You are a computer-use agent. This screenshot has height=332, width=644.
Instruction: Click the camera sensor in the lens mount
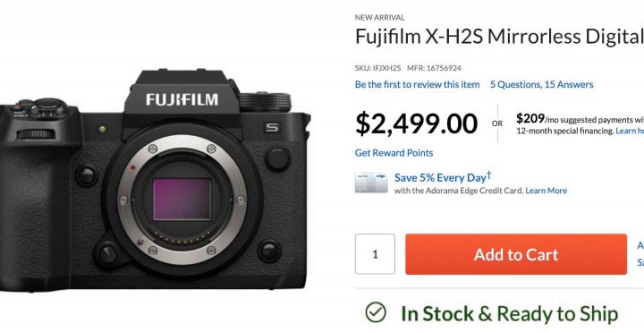coord(182,199)
